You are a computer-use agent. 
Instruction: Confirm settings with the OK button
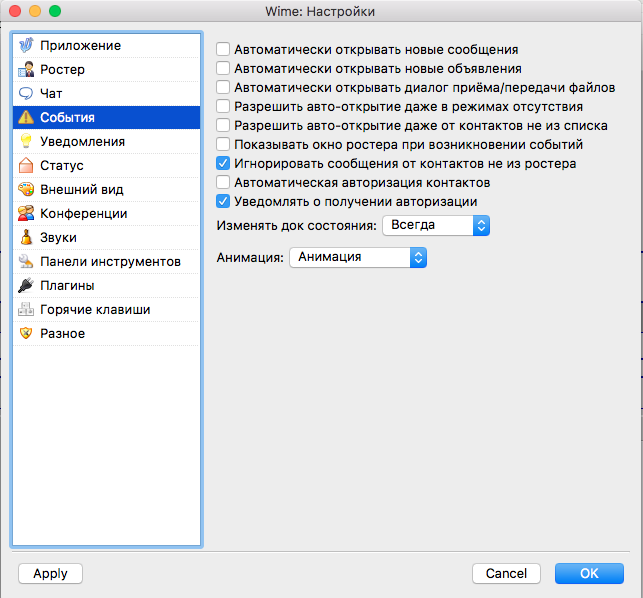pos(589,574)
